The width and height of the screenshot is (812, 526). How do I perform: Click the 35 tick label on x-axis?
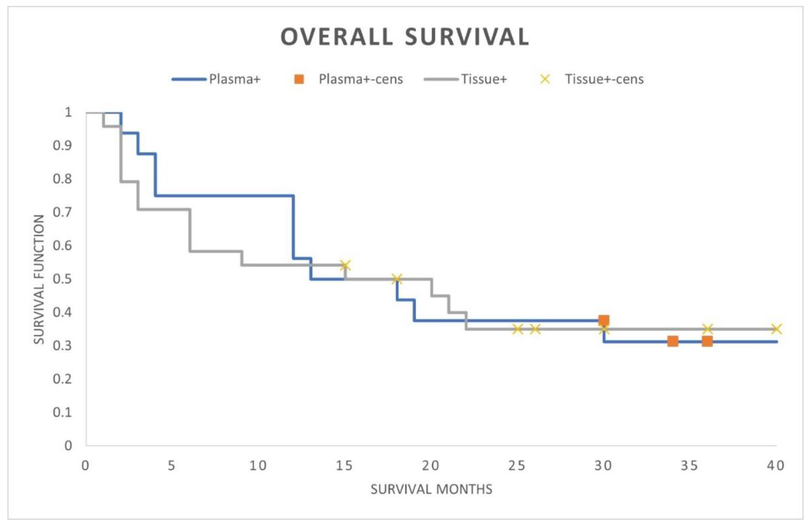pos(689,465)
